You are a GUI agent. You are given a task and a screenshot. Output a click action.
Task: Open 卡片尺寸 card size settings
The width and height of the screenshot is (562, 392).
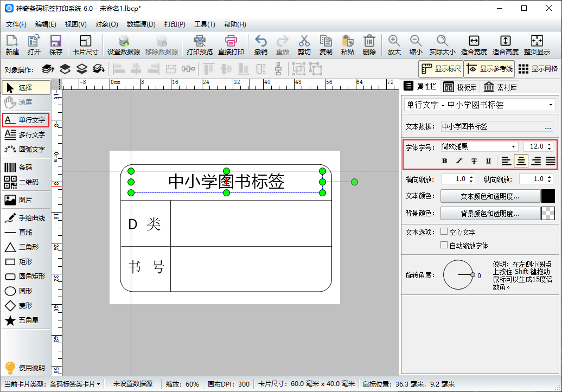point(85,45)
